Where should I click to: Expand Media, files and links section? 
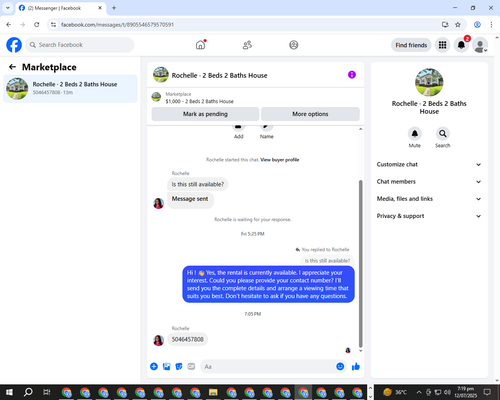429,199
